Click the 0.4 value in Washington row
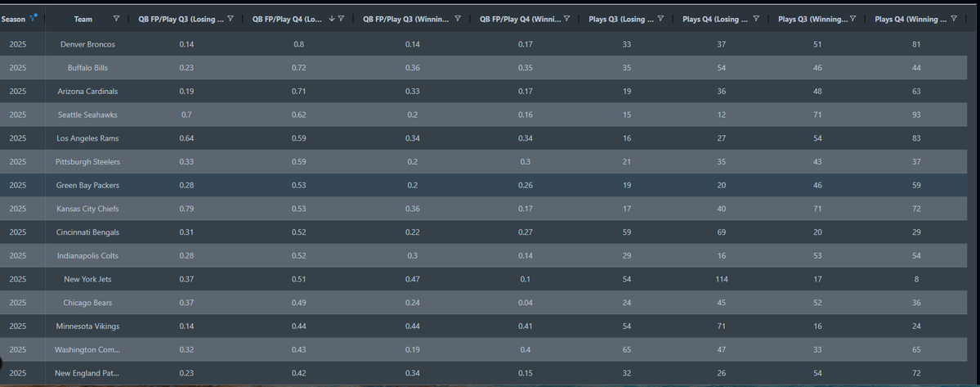 [x=526, y=349]
